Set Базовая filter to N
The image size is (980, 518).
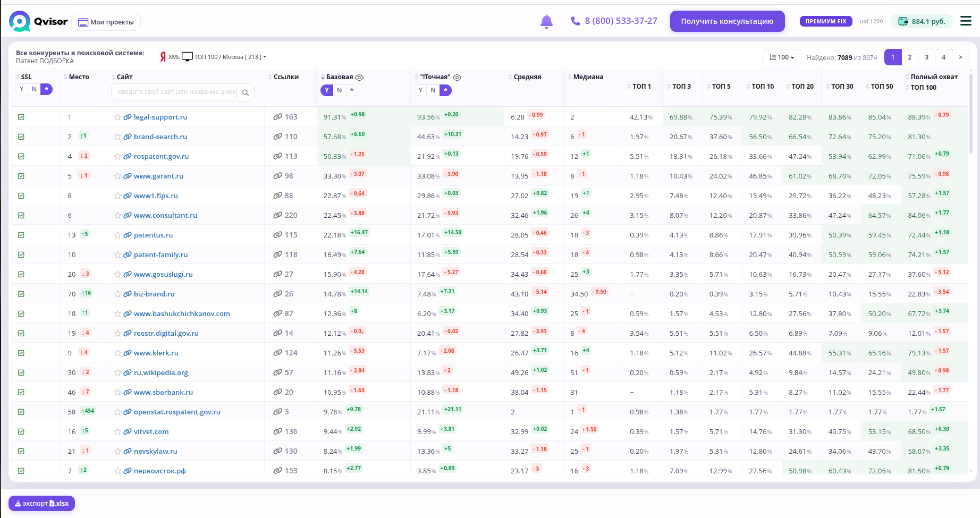340,90
